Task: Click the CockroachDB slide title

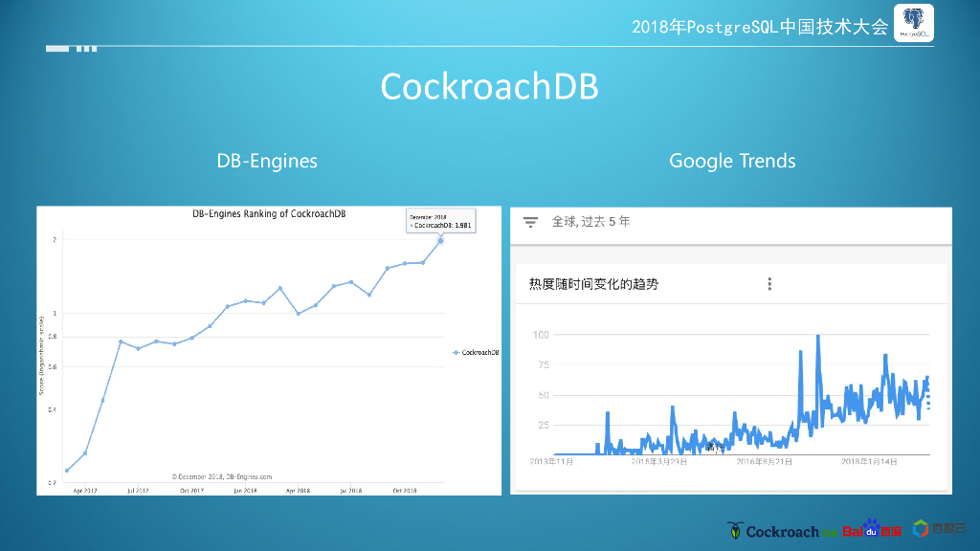Action: pos(489,86)
